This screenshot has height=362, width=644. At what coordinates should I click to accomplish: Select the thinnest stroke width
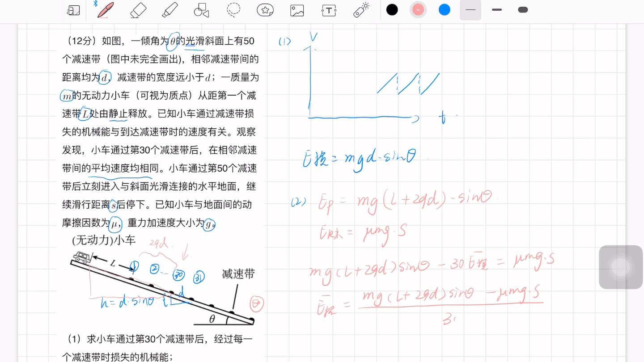tap(470, 10)
